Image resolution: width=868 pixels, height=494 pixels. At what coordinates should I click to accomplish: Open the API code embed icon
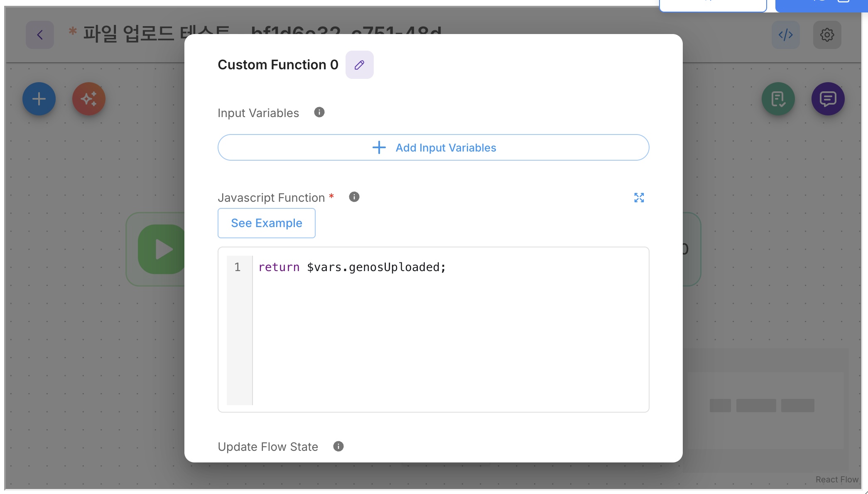point(785,35)
